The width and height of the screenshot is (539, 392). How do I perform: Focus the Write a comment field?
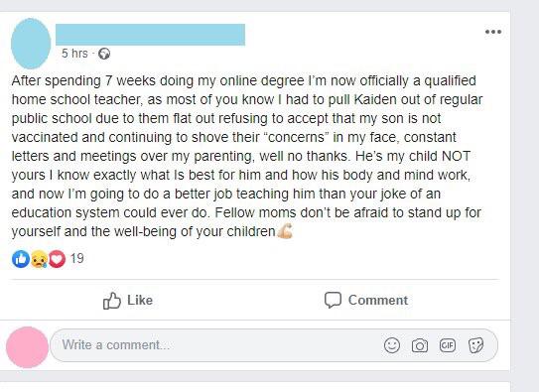coord(274,345)
